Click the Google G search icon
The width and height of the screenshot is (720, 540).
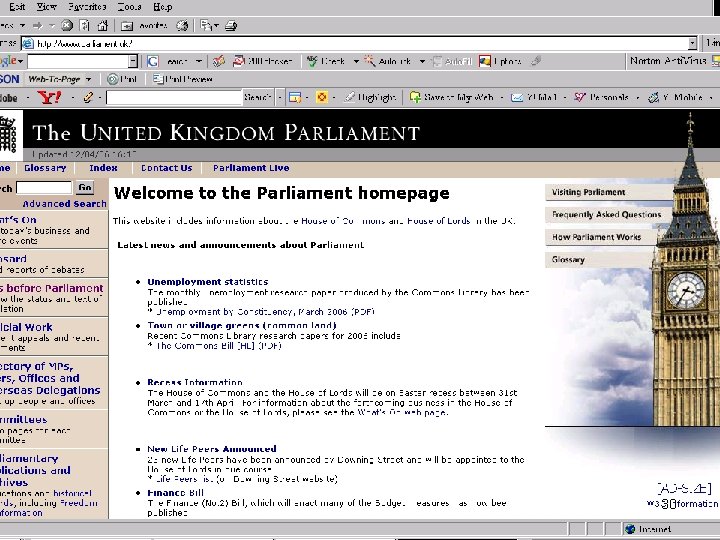point(153,61)
